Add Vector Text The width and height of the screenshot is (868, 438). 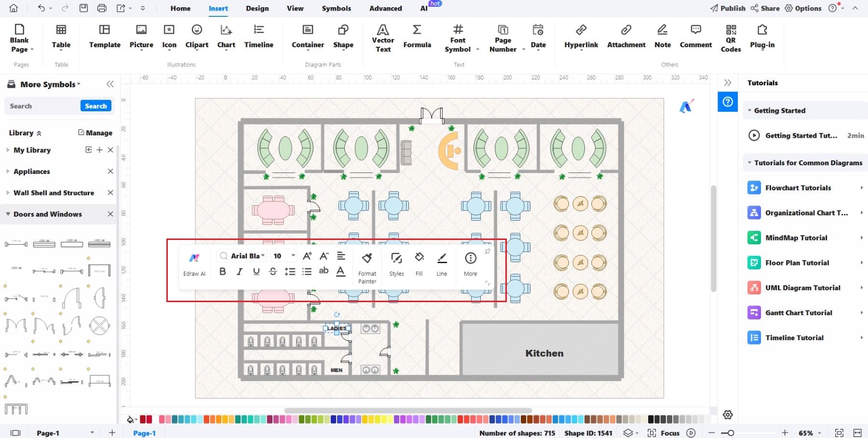[383, 38]
